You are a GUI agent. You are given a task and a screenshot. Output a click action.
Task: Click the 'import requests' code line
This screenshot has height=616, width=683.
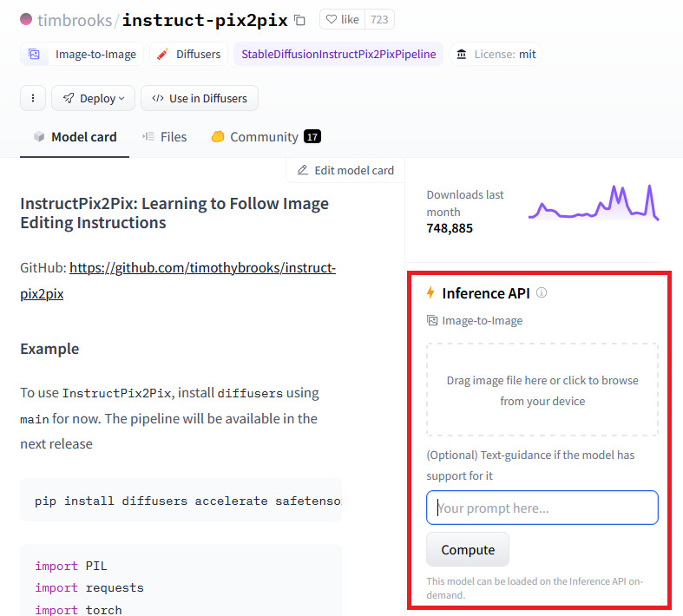coord(89,587)
